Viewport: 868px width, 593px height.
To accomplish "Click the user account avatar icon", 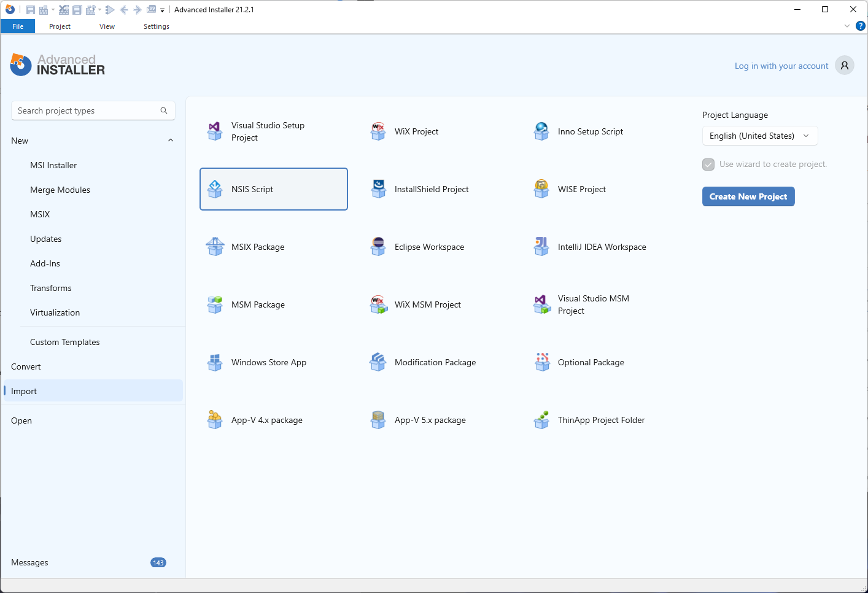I will (845, 65).
